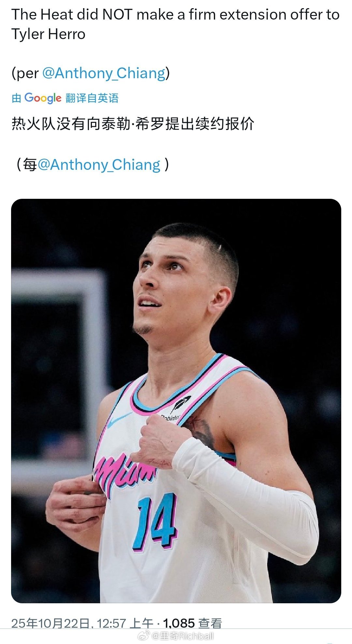Tap the 翻译自英语 translation label
The width and height of the screenshot is (352, 644).
[92, 98]
